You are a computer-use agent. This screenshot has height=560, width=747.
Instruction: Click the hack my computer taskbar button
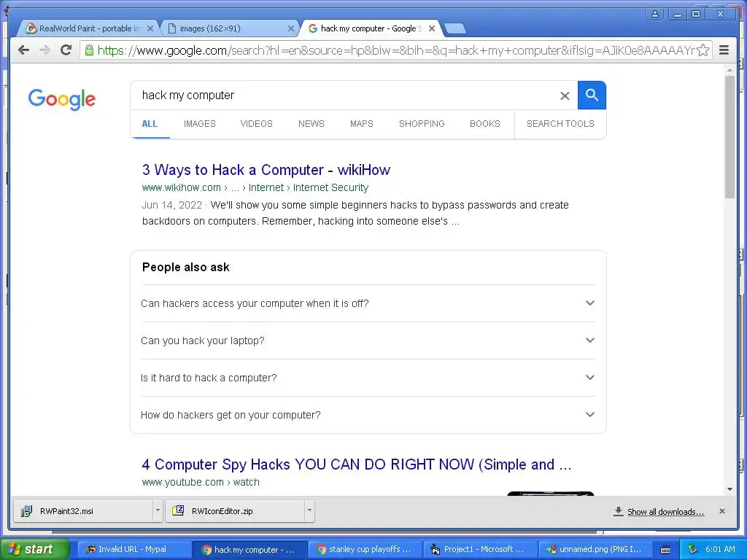point(250,550)
